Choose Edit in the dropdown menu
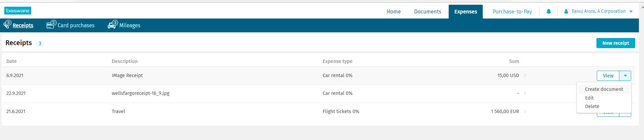The width and height of the screenshot is (644, 140). point(589,98)
